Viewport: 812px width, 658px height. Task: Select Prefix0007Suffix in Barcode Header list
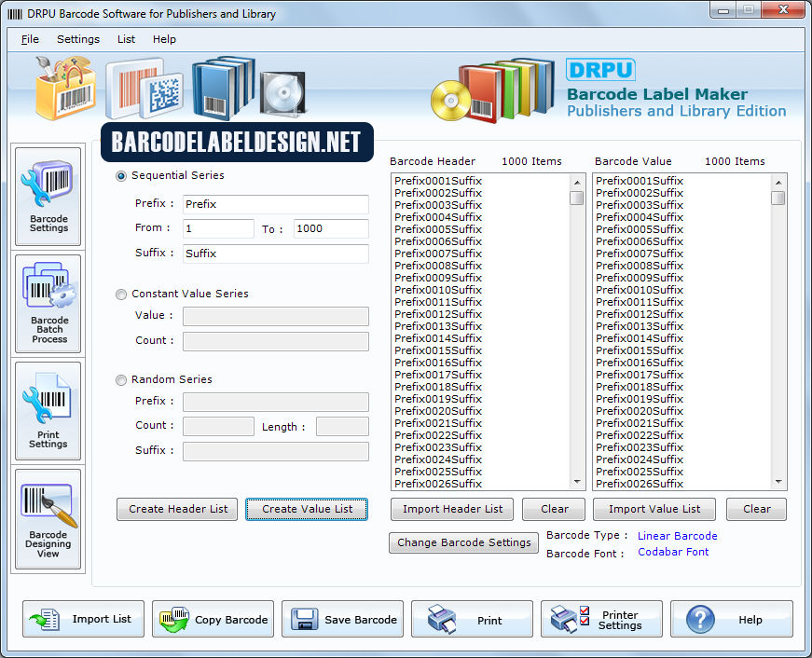438,254
